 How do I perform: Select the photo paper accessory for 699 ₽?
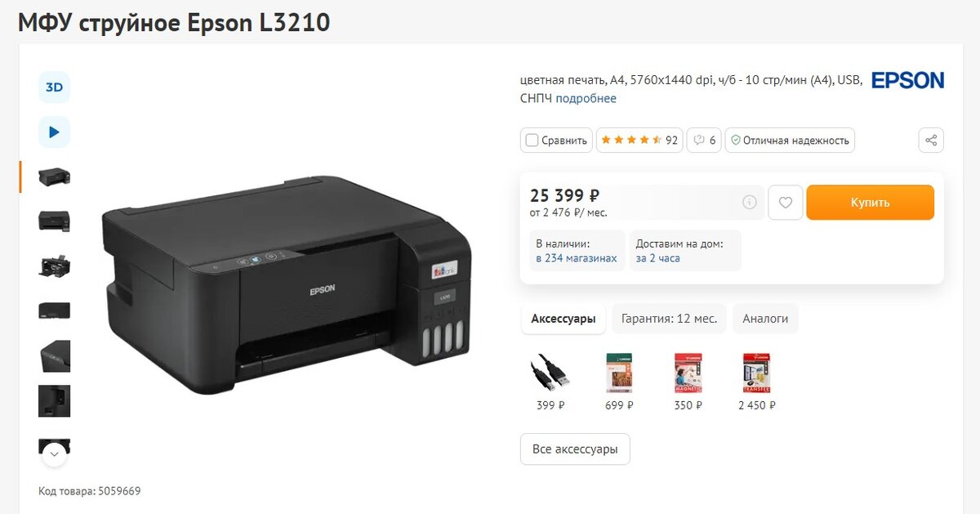(x=619, y=373)
